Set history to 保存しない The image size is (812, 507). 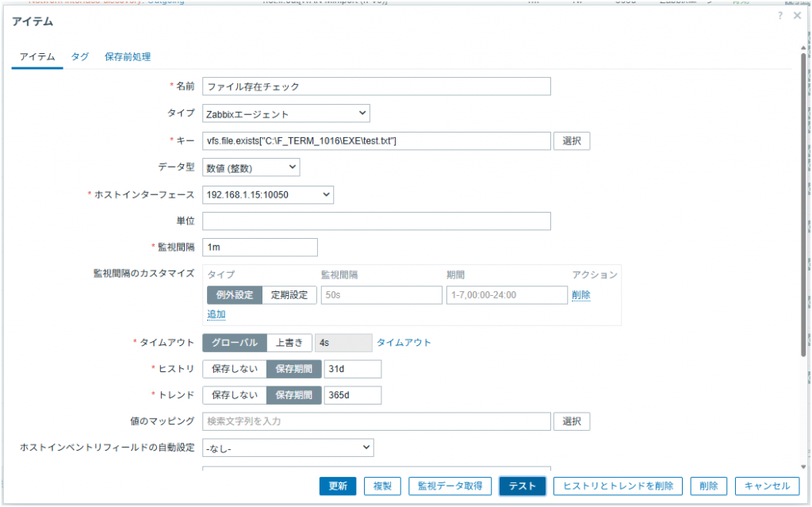tap(234, 369)
